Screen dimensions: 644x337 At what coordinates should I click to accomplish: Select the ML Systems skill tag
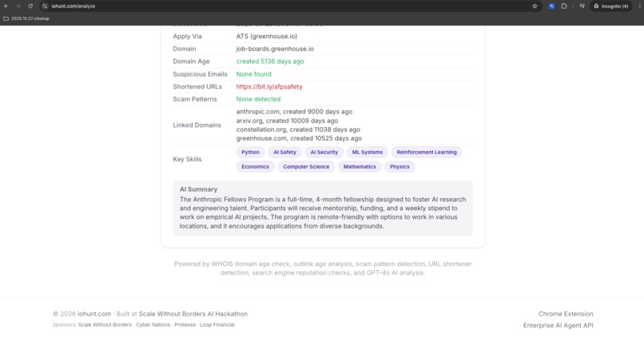click(x=368, y=153)
